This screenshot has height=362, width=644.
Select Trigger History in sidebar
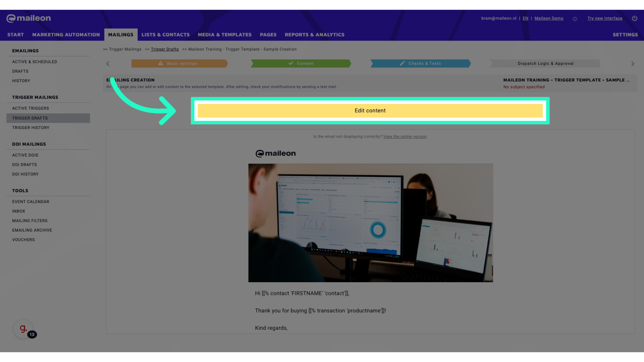coord(31,128)
